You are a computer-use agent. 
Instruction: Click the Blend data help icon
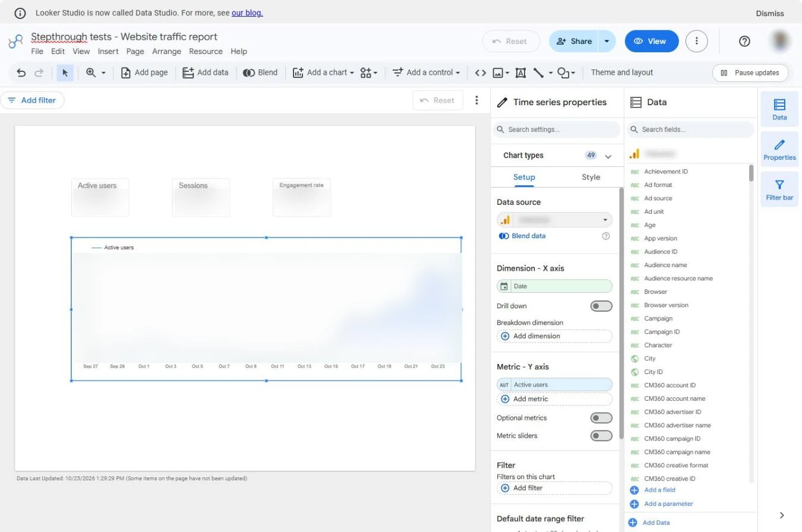coord(606,236)
